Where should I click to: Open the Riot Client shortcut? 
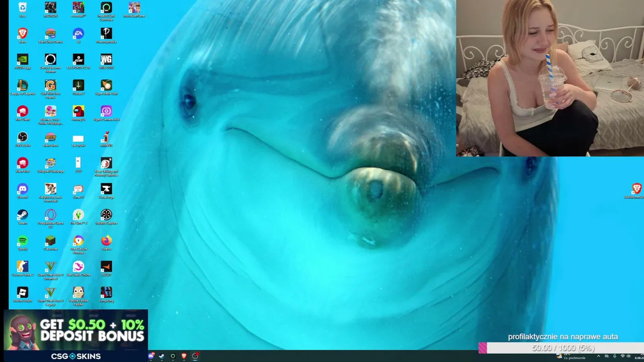click(22, 113)
